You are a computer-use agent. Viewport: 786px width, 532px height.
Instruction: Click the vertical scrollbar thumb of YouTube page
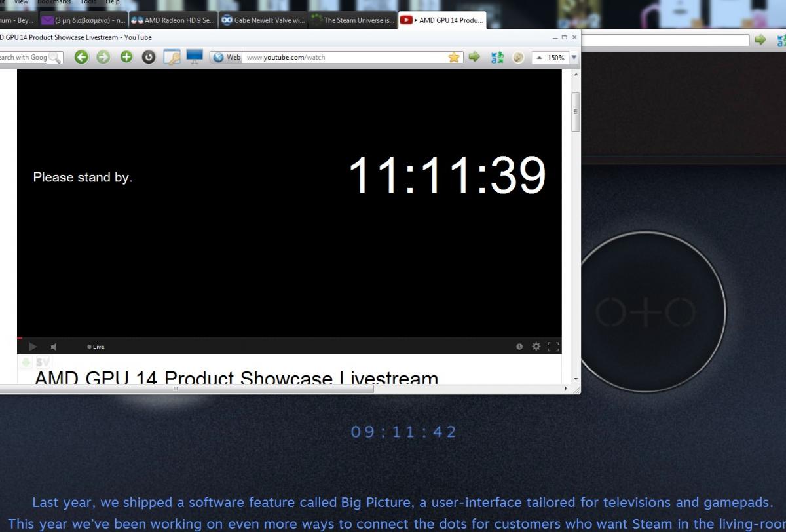pos(576,112)
